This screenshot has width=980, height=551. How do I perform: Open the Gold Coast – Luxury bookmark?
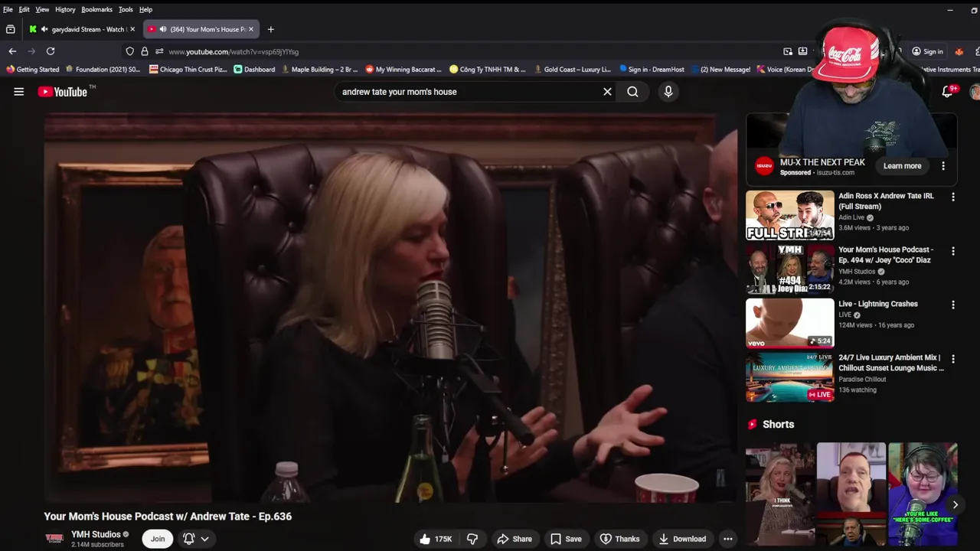pos(572,70)
